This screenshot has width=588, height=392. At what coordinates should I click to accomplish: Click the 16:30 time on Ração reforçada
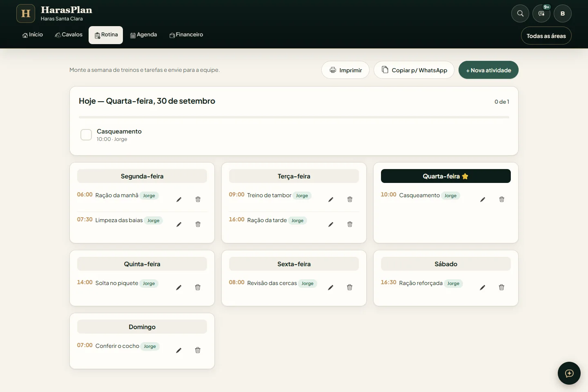(x=388, y=282)
